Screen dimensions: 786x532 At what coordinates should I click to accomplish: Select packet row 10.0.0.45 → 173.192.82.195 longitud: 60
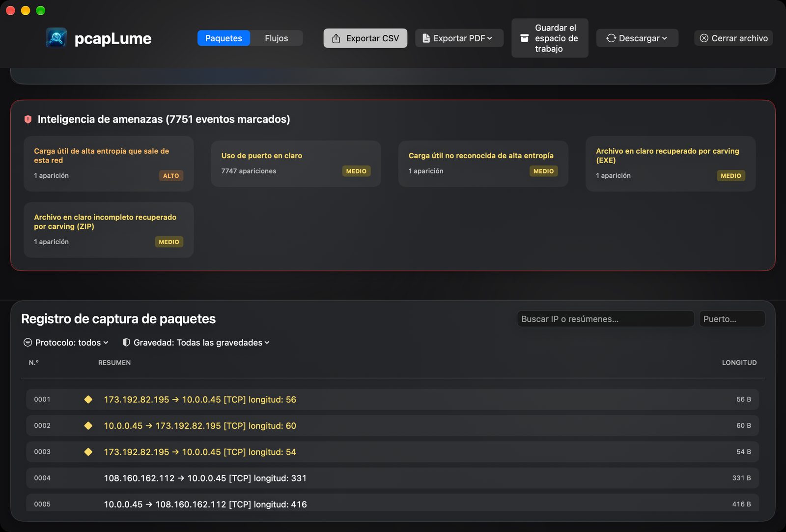[393, 425]
